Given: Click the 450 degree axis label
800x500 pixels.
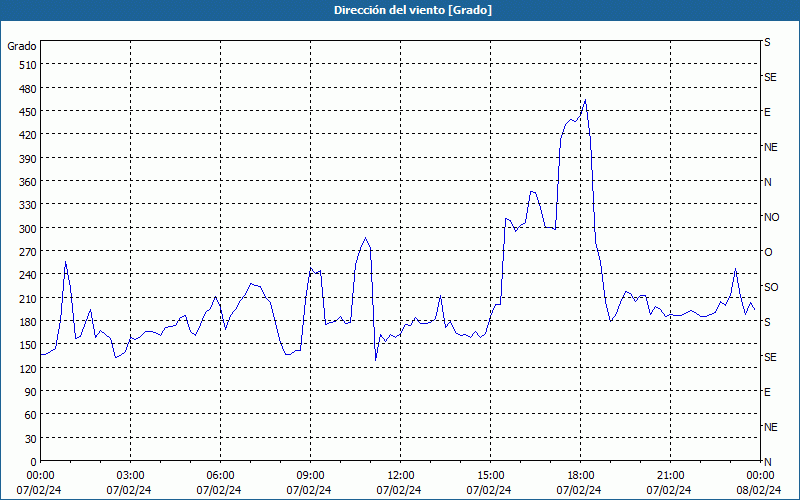Looking at the screenshot, I should coord(29,112).
